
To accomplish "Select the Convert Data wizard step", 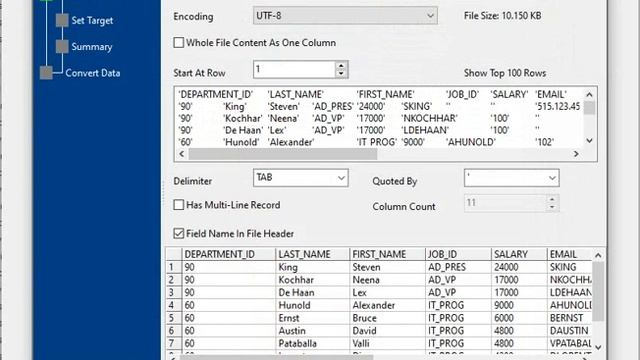I will tap(93, 73).
